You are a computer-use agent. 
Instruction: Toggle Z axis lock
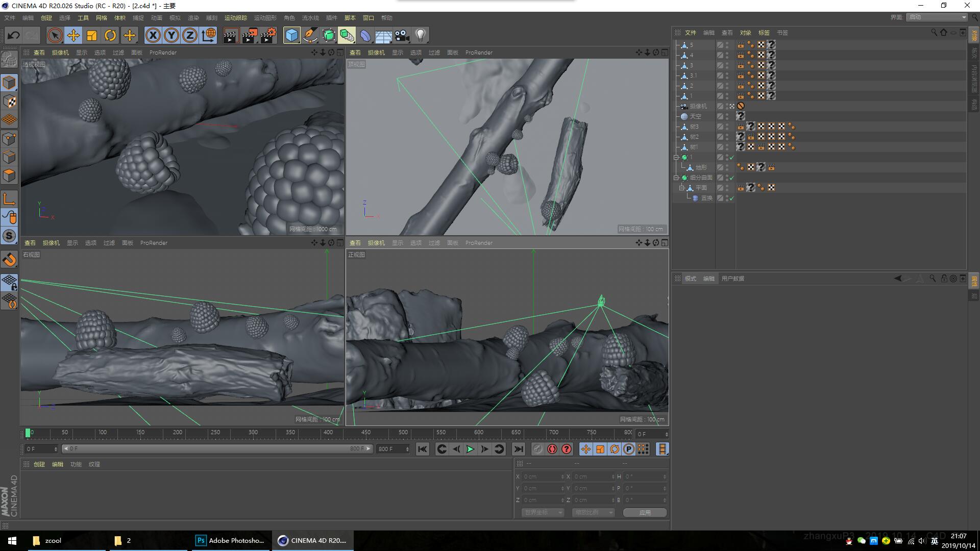pyautogui.click(x=189, y=35)
